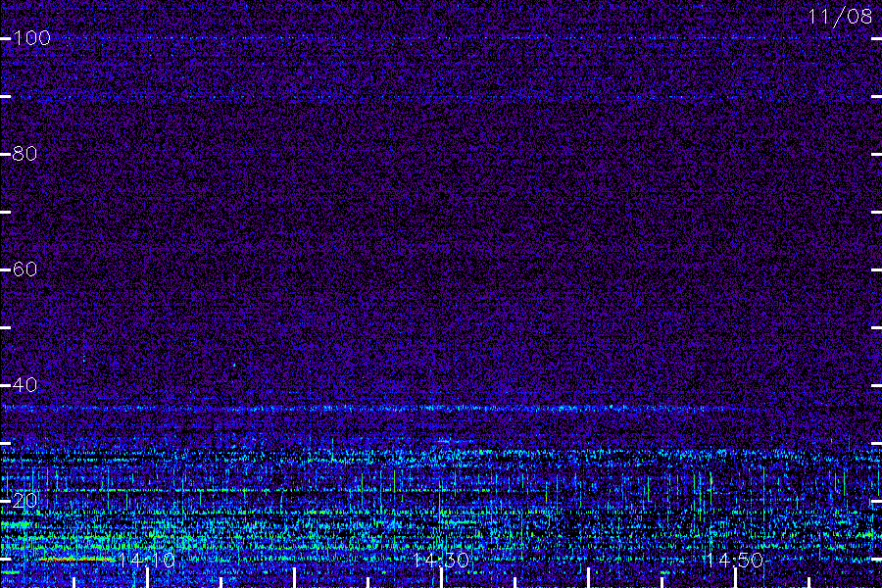Click the 40 frequency axis label

pos(24,385)
